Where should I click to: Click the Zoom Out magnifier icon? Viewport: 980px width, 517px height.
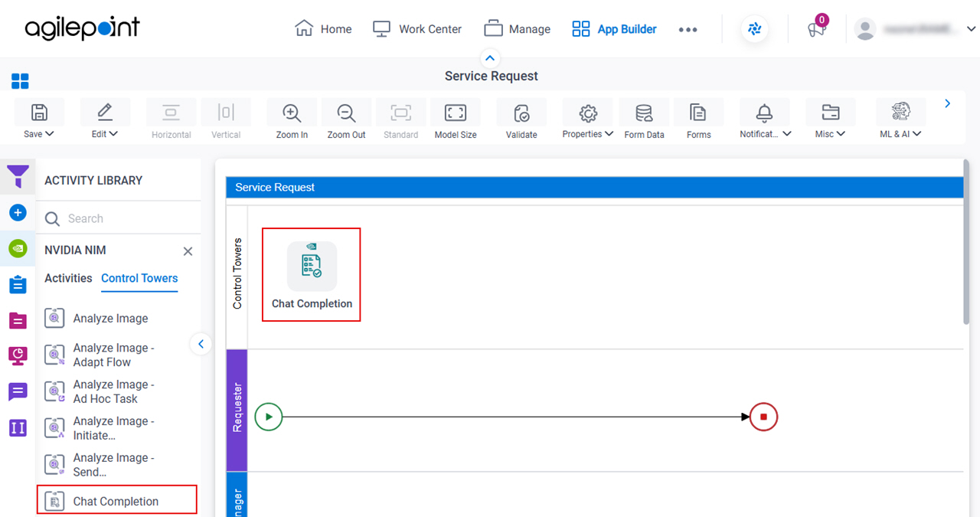347,113
